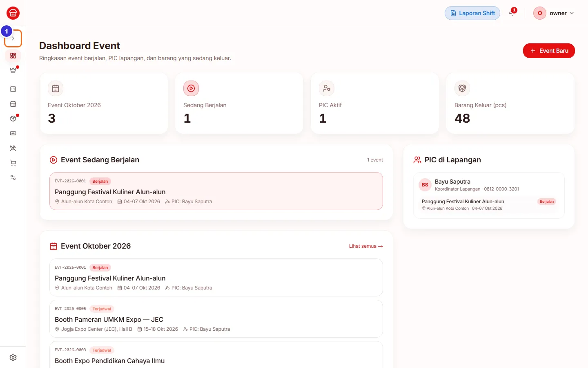Screen dimensions: 588x368
Task: Select the Bayu Saputra PIC name in PIC di Lapangan
Action: point(452,182)
